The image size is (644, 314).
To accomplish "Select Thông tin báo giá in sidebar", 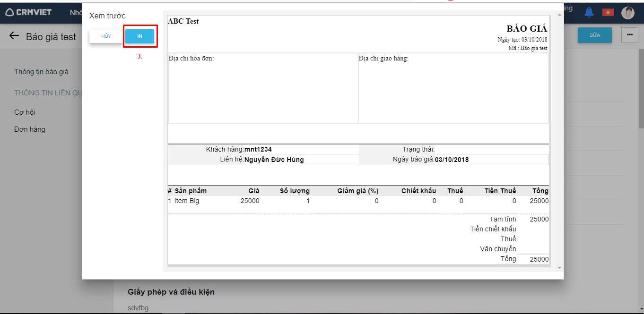I will (41, 72).
